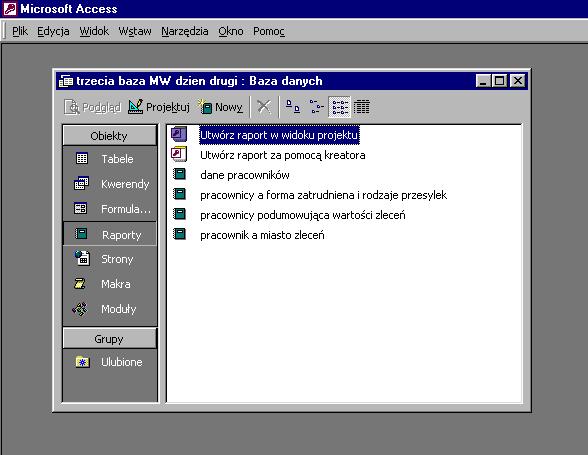Click the database window title bar icon
Viewport: 588px width, 455px height.
[66, 81]
